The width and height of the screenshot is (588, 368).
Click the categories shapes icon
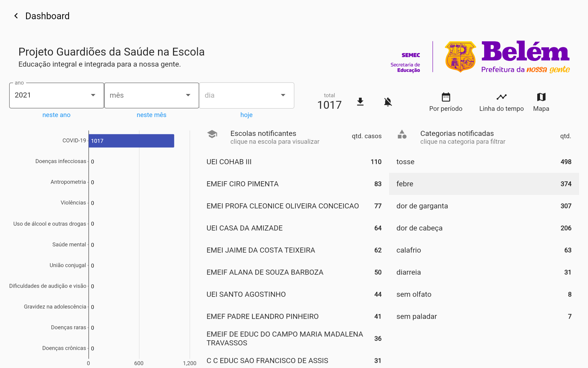pos(402,134)
